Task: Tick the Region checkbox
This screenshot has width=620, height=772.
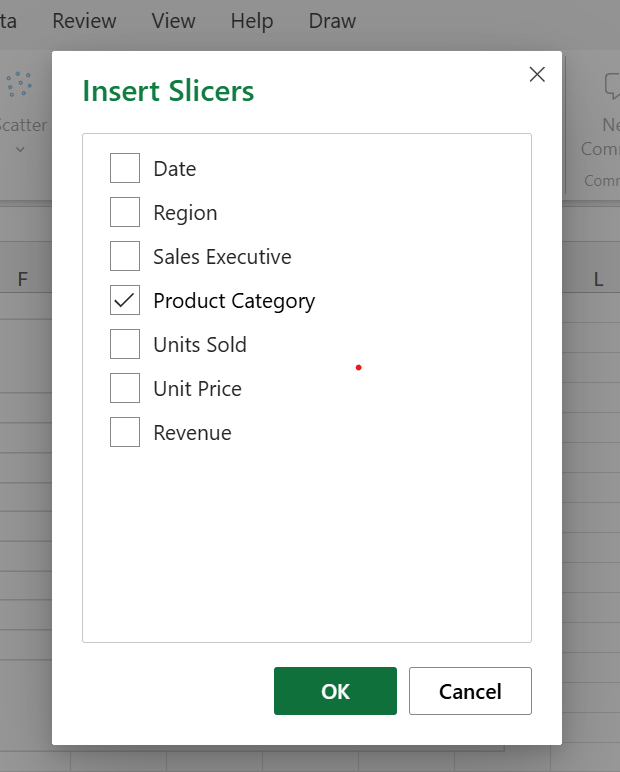Action: 125,212
